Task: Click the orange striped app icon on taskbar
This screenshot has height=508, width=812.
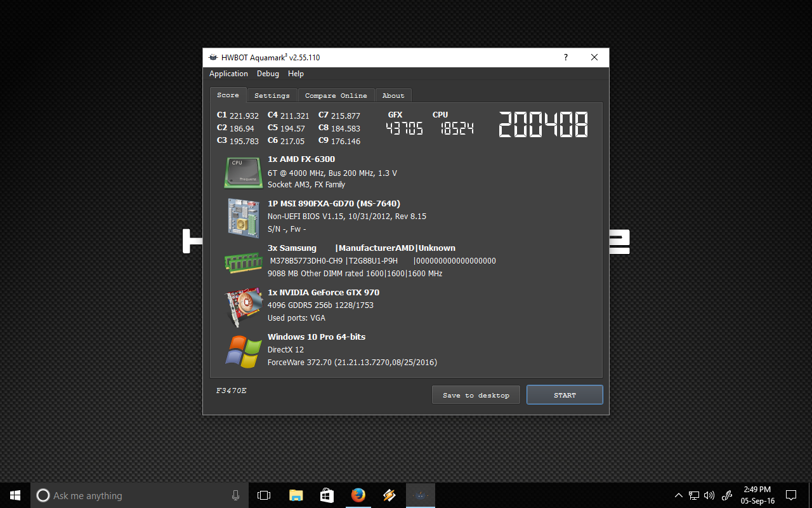Action: point(390,495)
